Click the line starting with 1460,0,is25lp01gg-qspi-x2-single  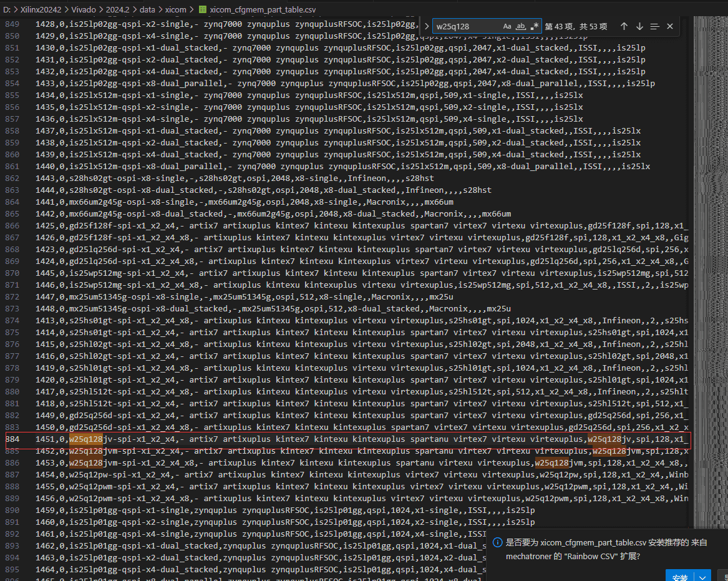pos(285,522)
